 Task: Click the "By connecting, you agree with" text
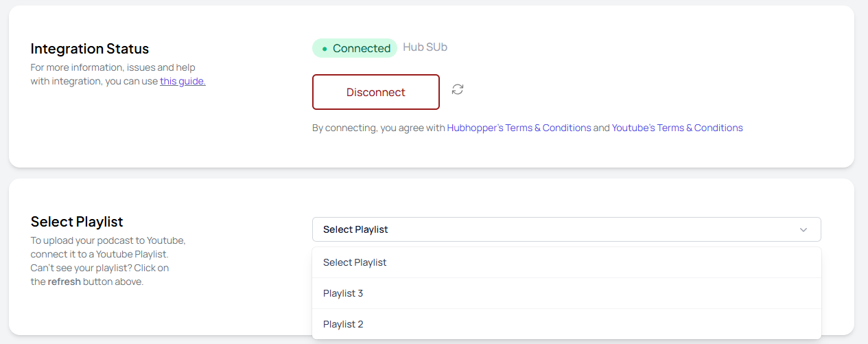click(x=378, y=128)
